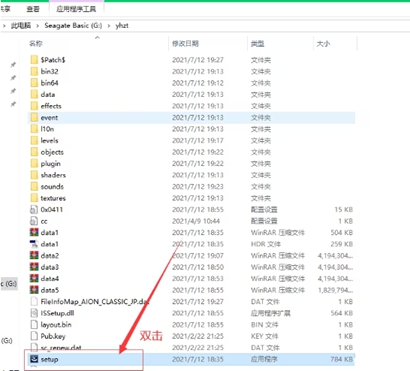Click the data folder icon
The height and width of the screenshot is (371, 410).
(34, 94)
